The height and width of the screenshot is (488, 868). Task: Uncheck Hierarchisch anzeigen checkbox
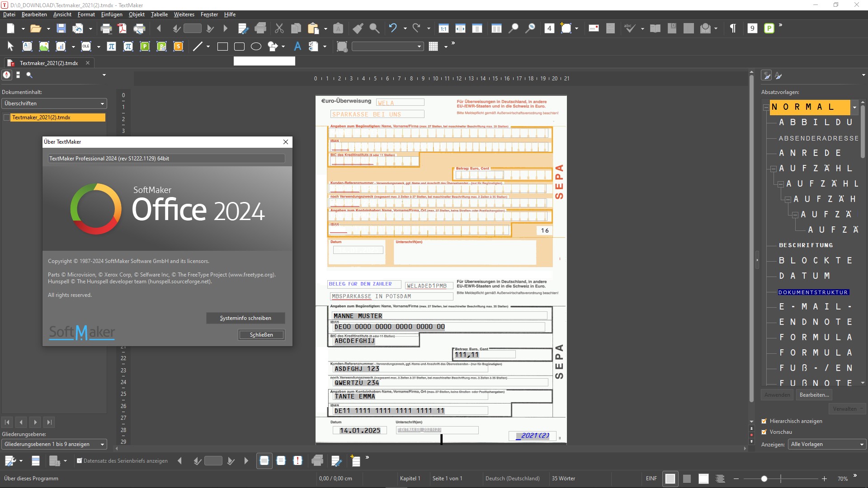[764, 421]
